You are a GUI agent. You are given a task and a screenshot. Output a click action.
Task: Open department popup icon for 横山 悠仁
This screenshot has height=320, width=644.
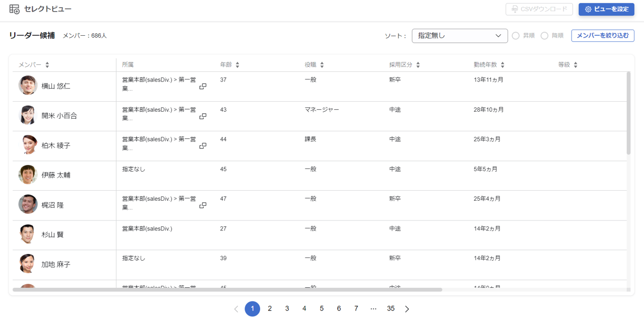(203, 87)
